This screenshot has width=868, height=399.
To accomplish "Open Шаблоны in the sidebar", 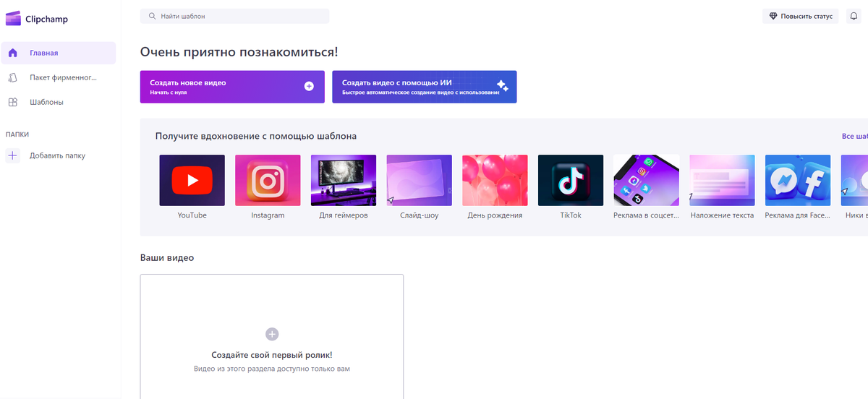I will click(x=59, y=102).
